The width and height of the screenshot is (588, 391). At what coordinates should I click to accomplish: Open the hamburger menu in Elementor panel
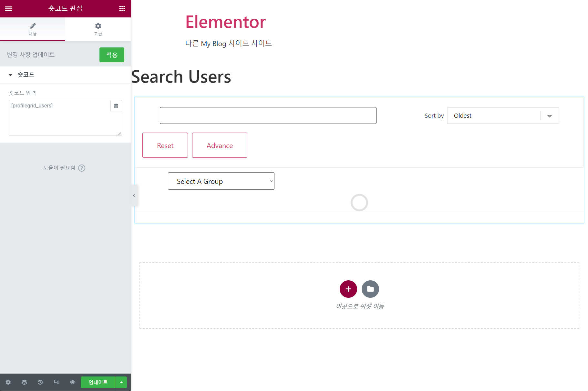pos(9,9)
